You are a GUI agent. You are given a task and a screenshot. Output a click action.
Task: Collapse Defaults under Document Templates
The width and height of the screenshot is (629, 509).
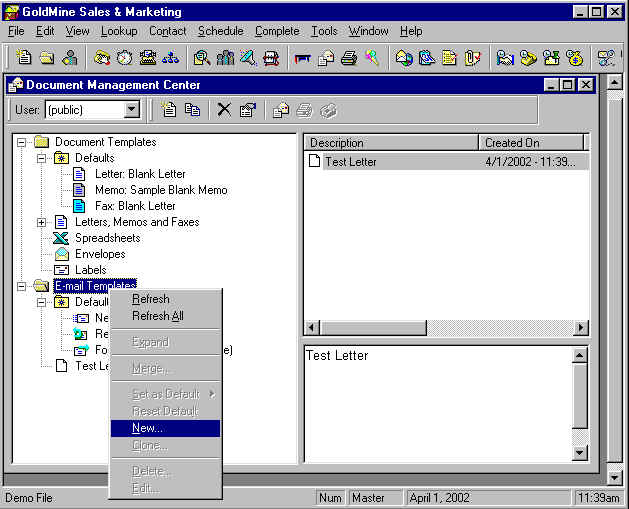[41, 158]
